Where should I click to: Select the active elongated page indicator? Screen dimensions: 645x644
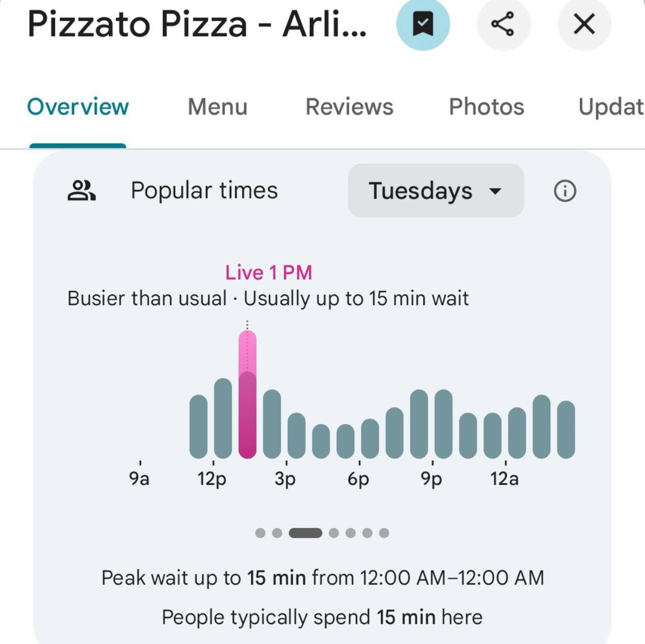(305, 533)
